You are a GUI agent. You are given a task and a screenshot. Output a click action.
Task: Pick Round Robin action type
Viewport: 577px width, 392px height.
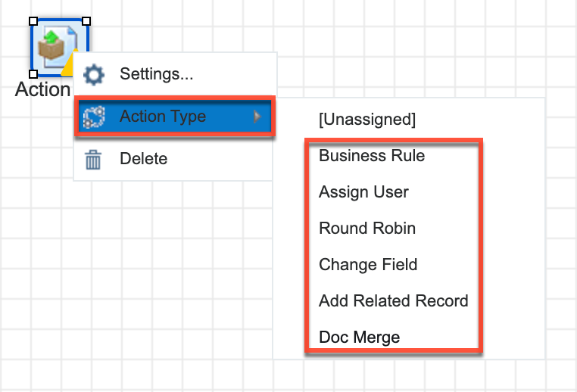367,229
